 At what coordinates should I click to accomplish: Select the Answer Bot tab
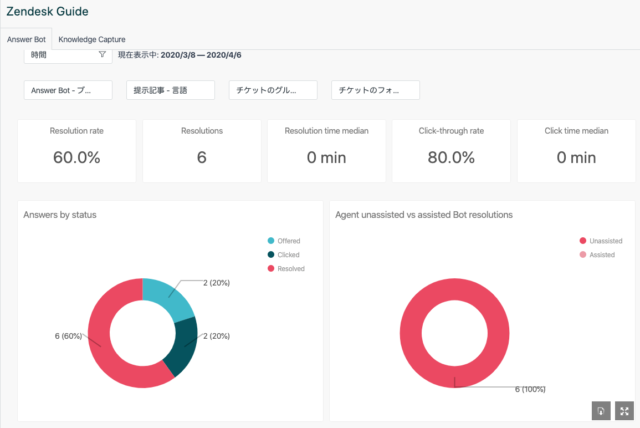click(27, 39)
